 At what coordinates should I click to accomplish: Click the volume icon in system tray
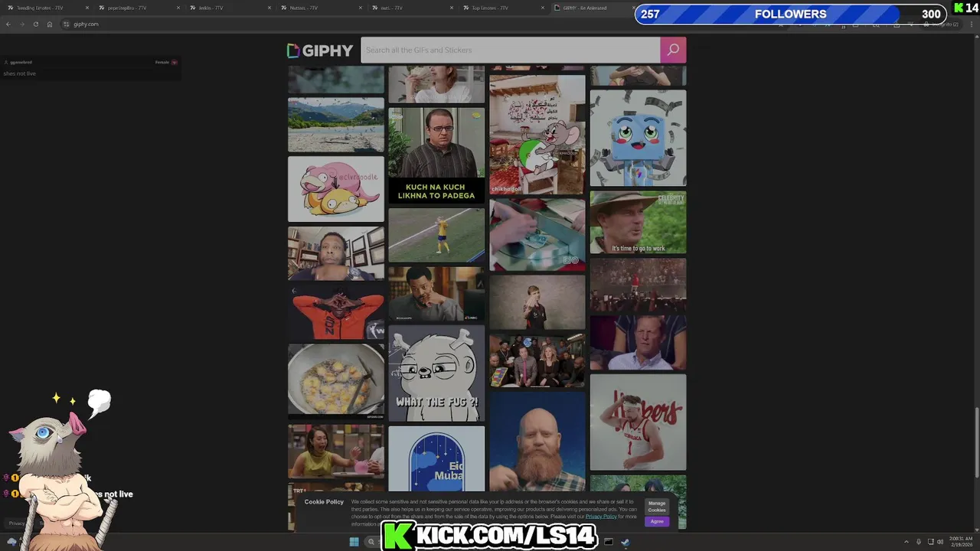(x=940, y=542)
